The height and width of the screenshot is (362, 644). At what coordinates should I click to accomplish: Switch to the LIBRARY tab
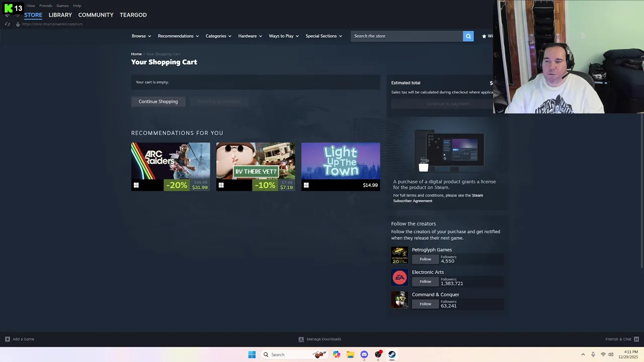(60, 15)
